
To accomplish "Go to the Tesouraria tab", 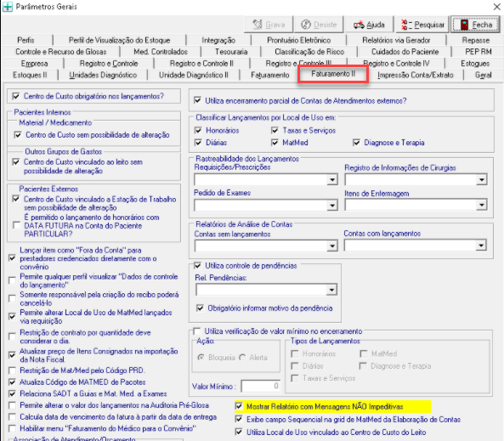I will click(231, 52).
